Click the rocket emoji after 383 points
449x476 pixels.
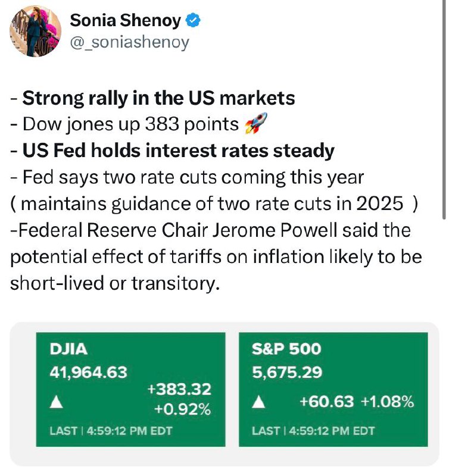[x=256, y=123]
